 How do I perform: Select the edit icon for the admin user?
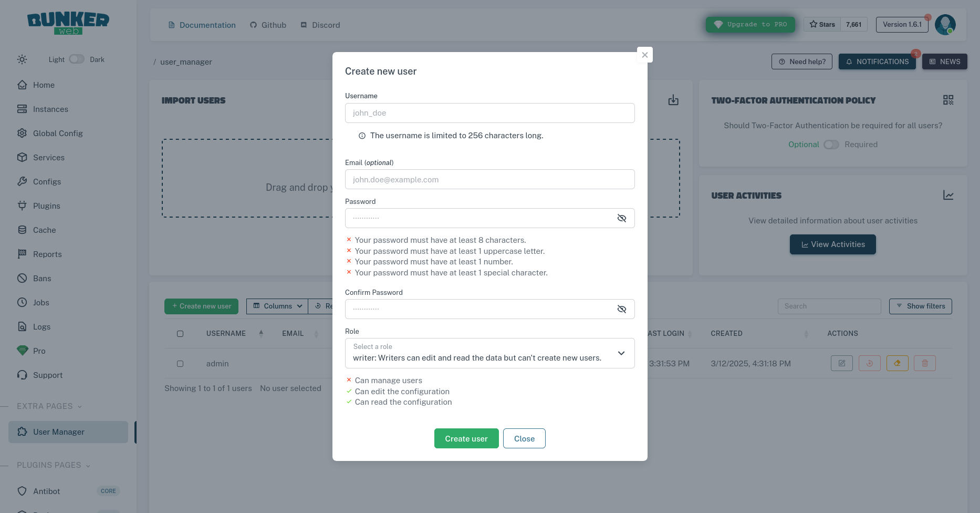click(842, 363)
